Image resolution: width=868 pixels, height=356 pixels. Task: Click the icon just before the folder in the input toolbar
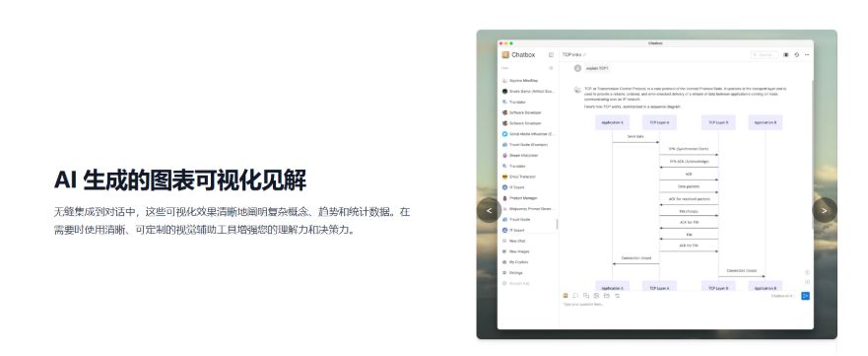click(x=596, y=296)
